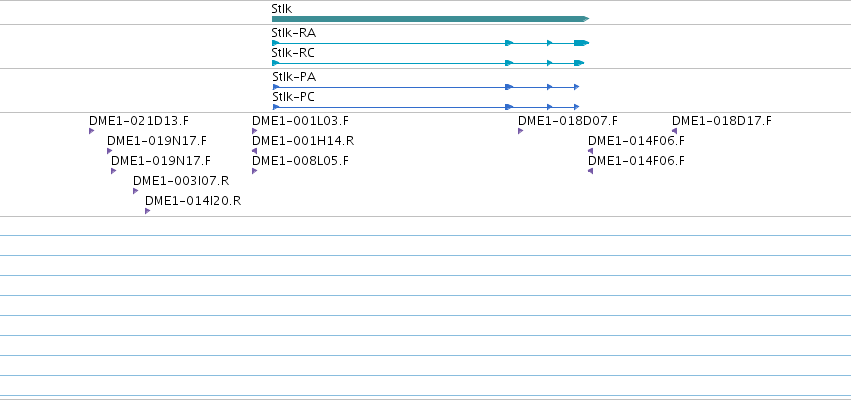Select the Stlk-RA transcript line glyph
The height and width of the screenshot is (400, 851).
click(430, 43)
